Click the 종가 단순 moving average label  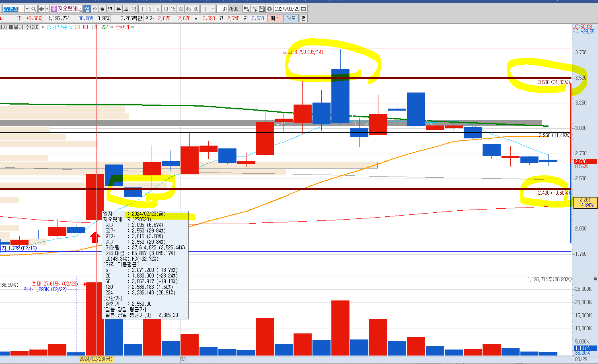pos(57,27)
